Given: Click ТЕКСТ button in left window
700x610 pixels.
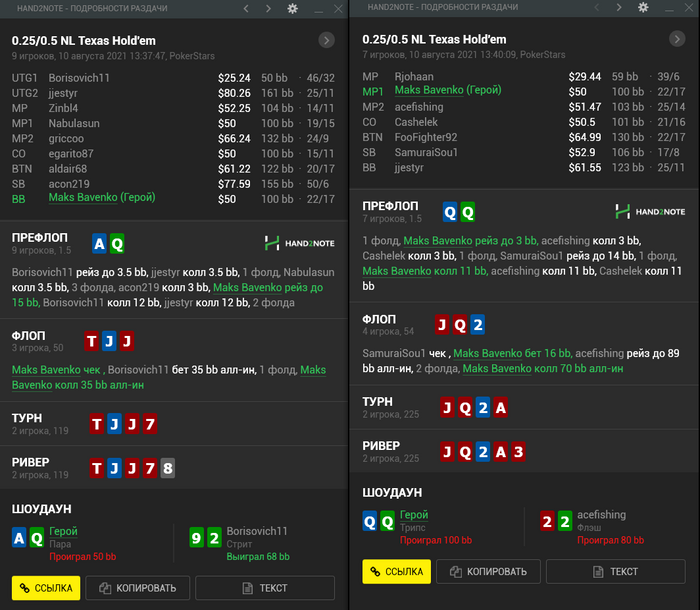Looking at the screenshot, I should click(x=265, y=588).
